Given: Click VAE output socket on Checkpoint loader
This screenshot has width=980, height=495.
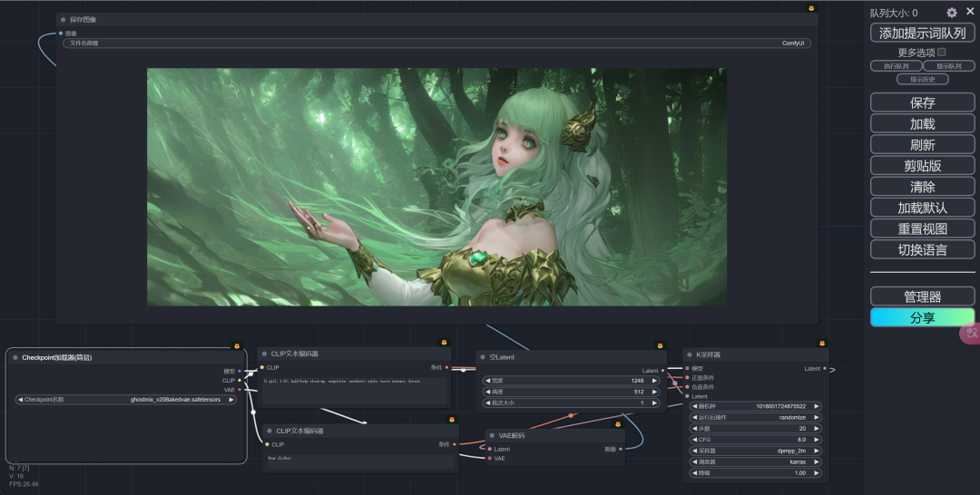Looking at the screenshot, I should pos(240,390).
